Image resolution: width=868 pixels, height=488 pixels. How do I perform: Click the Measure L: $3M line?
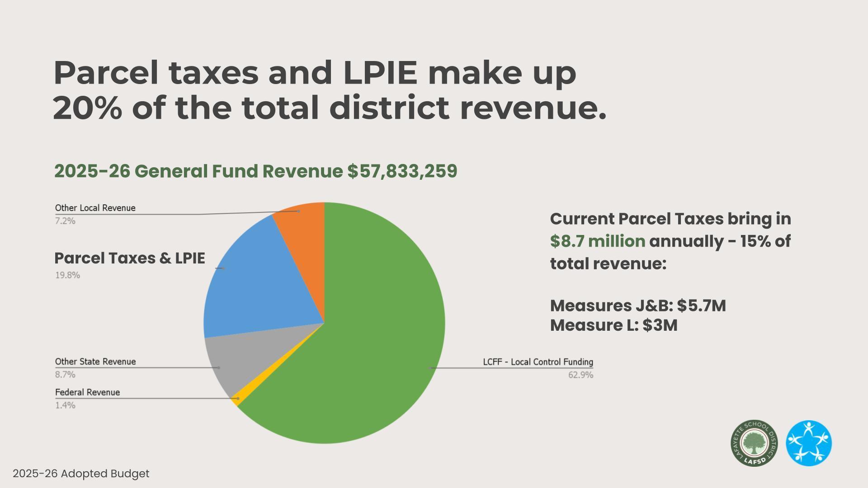[x=613, y=325]
